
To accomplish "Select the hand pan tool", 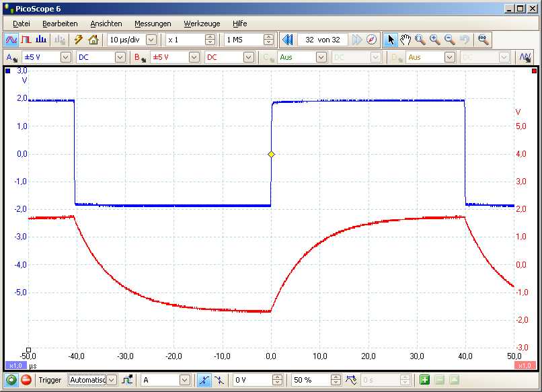I will pyautogui.click(x=405, y=40).
